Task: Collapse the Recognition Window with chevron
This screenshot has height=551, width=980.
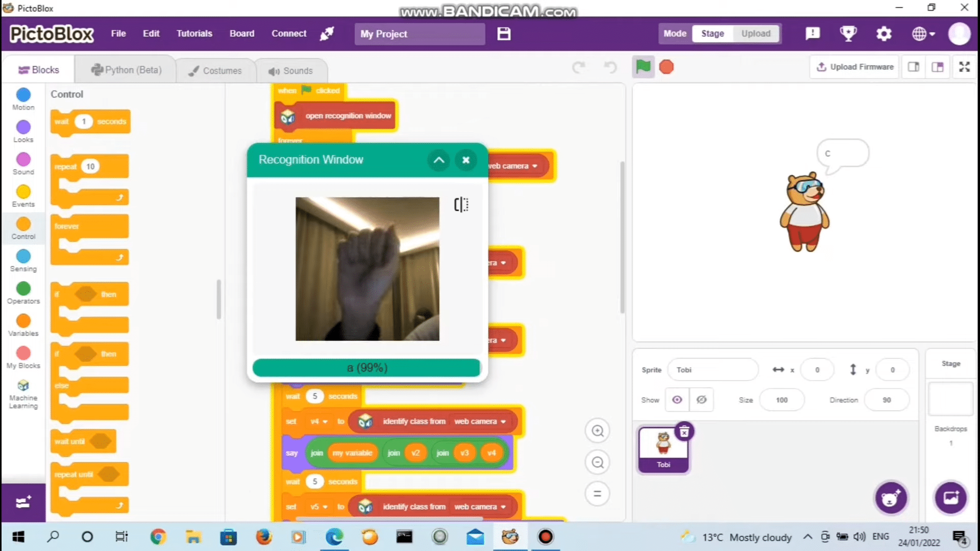Action: 438,160
